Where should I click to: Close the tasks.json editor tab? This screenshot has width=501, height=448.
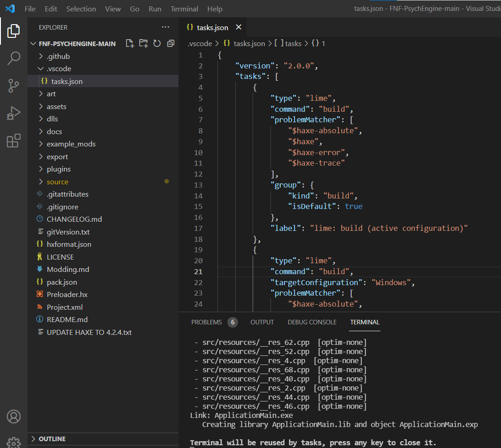point(238,27)
